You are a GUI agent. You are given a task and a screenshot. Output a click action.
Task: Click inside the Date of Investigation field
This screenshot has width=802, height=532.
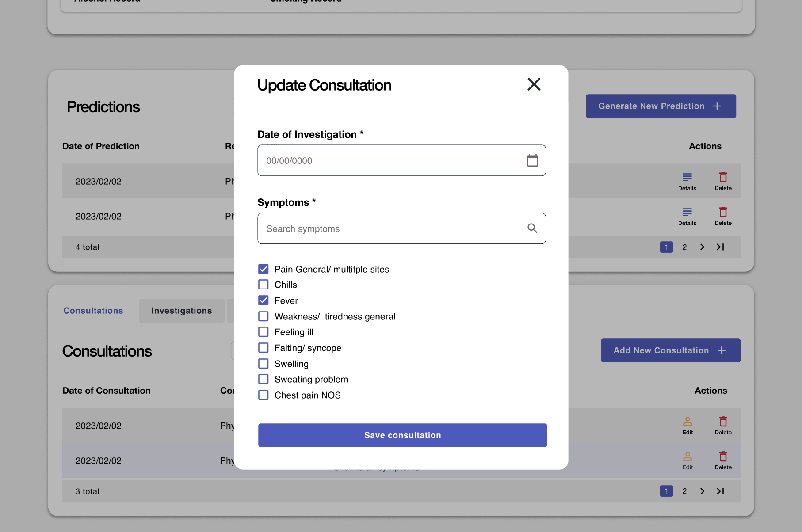pos(389,160)
